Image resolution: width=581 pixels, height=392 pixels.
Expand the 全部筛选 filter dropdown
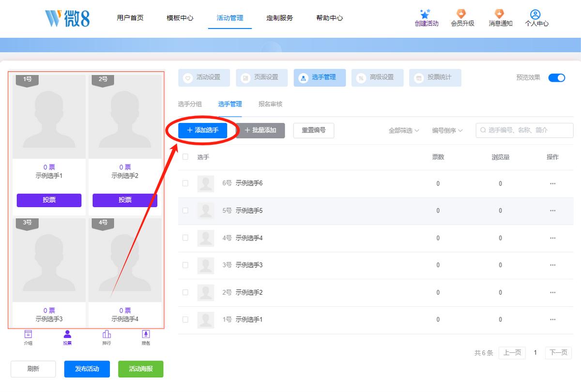(x=404, y=130)
